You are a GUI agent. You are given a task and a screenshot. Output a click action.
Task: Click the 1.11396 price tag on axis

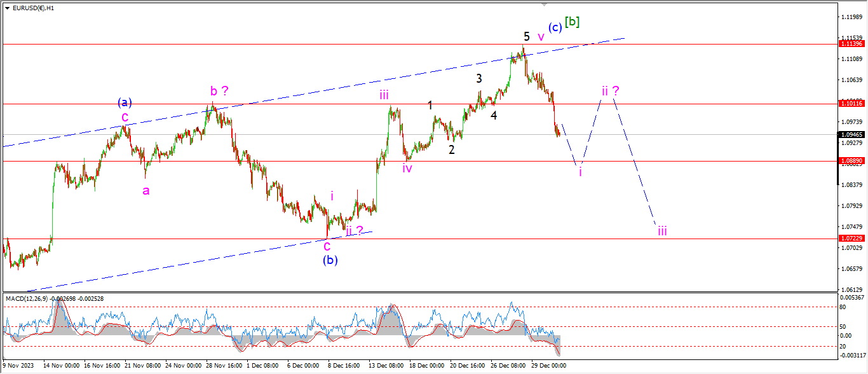(851, 44)
